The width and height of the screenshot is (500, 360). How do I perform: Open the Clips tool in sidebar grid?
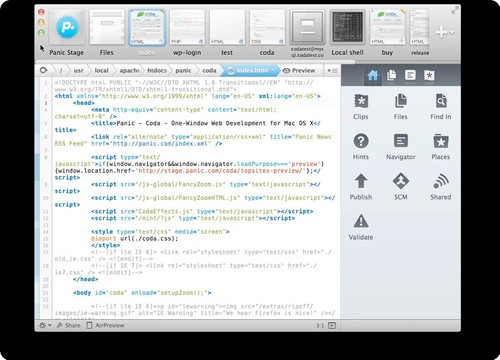361,107
